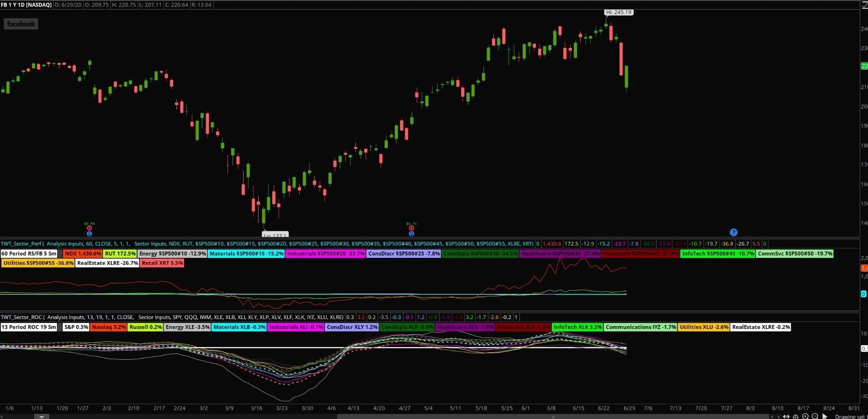Click the red earnings phone icon near 4/27
Viewport: 868px width, 419px height.
(x=411, y=228)
